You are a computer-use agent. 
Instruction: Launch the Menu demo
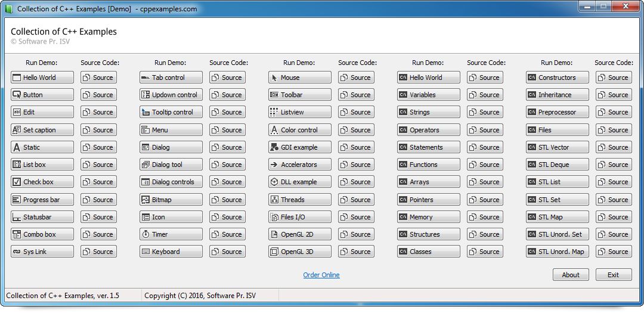pos(171,130)
